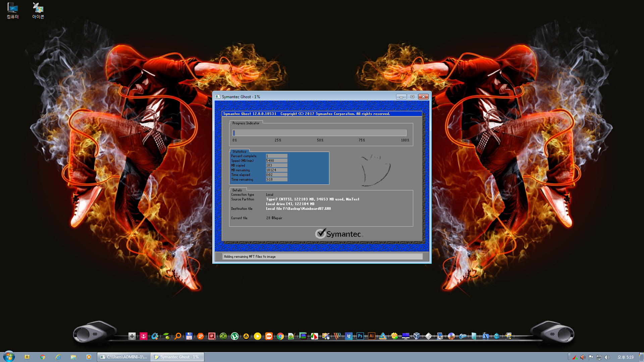Open File Explorer from taskbar
This screenshot has height=362, width=644.
73,357
